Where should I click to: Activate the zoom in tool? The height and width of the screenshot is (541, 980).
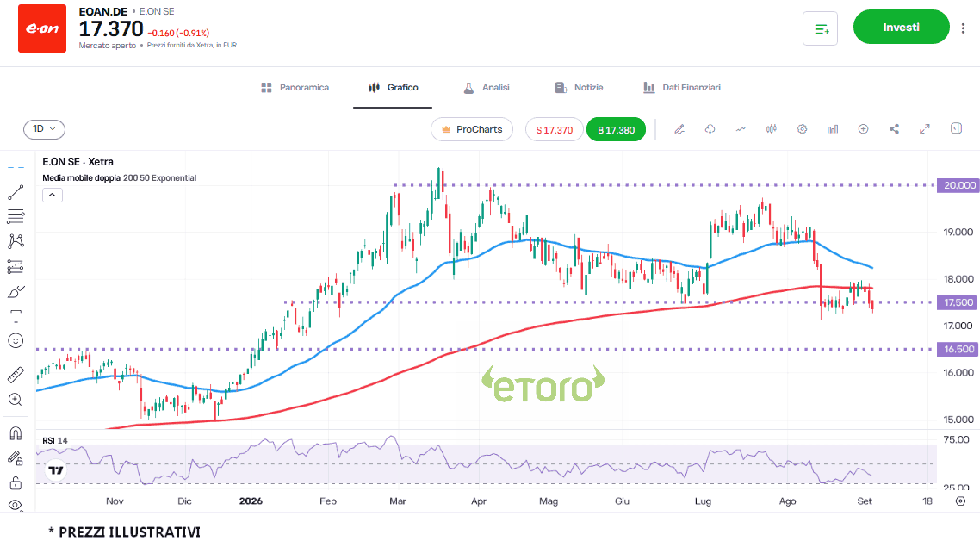point(16,400)
